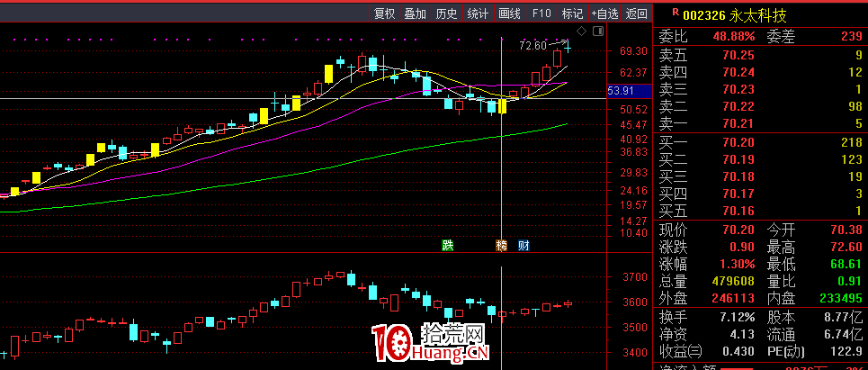
Task: Click the 卖五 price 70.25
Action: click(738, 55)
